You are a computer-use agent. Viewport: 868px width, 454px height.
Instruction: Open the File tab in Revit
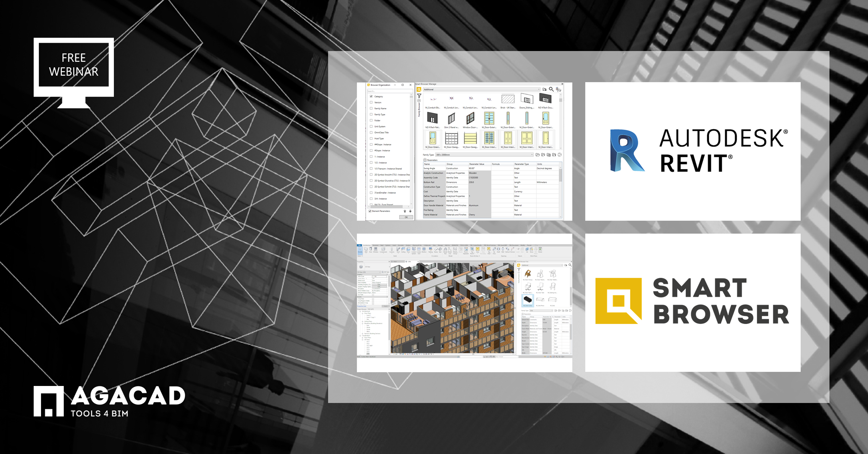click(x=359, y=245)
